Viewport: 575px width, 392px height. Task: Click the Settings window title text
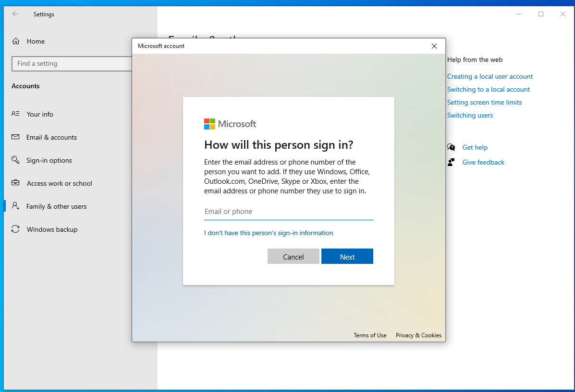(x=44, y=14)
